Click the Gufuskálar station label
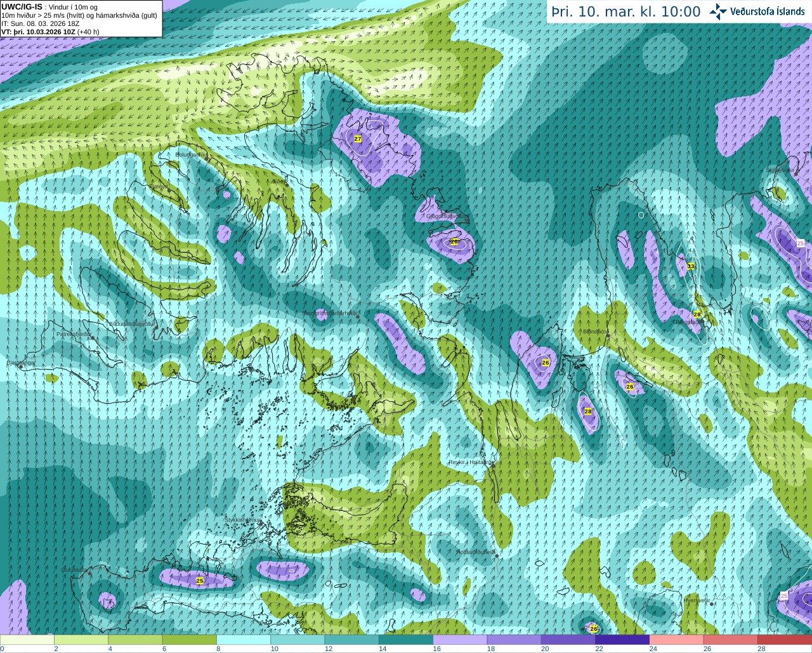This screenshot has height=653, width=812. pyautogui.click(x=74, y=570)
